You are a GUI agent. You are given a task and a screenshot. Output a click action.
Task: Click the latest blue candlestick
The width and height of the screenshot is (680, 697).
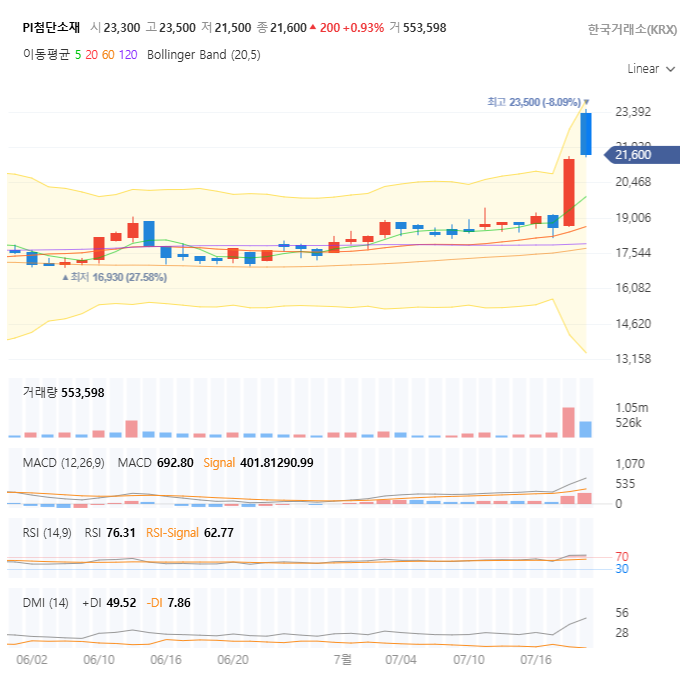pos(586,134)
